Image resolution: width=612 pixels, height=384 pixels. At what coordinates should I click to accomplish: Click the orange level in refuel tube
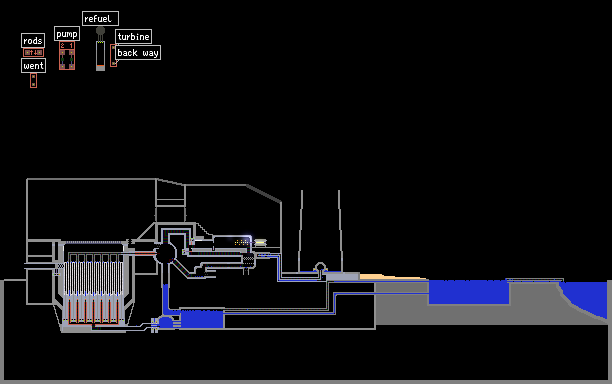click(x=100, y=65)
